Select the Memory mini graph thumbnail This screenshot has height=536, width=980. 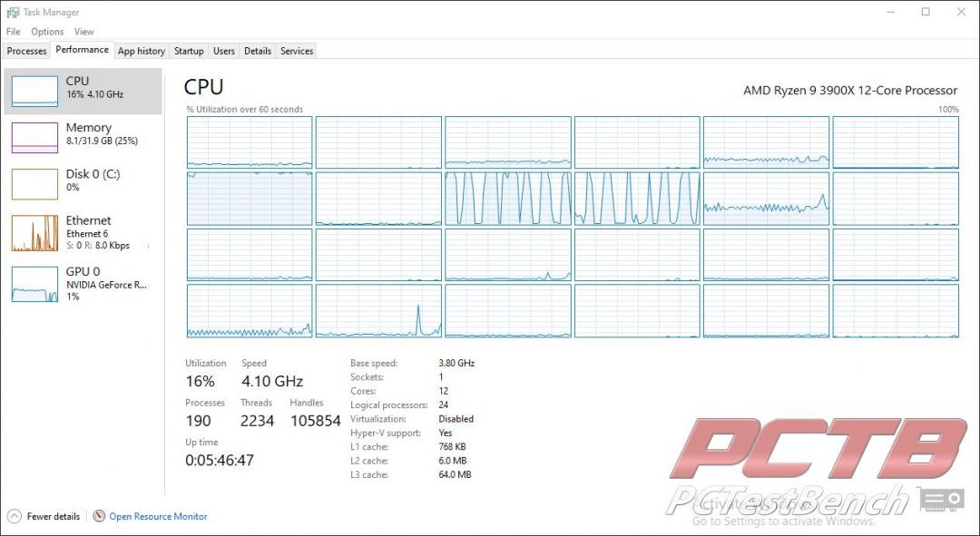pos(34,138)
